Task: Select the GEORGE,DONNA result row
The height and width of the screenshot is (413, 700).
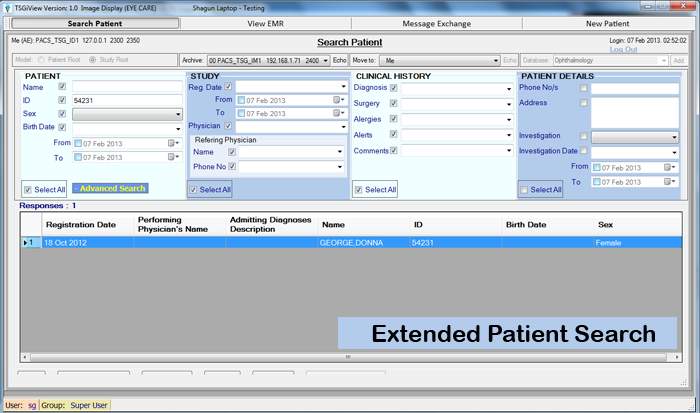Action: point(351,242)
